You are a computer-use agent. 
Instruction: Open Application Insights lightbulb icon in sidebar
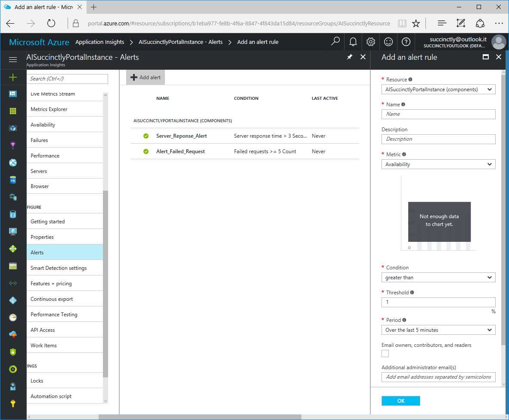(13, 145)
